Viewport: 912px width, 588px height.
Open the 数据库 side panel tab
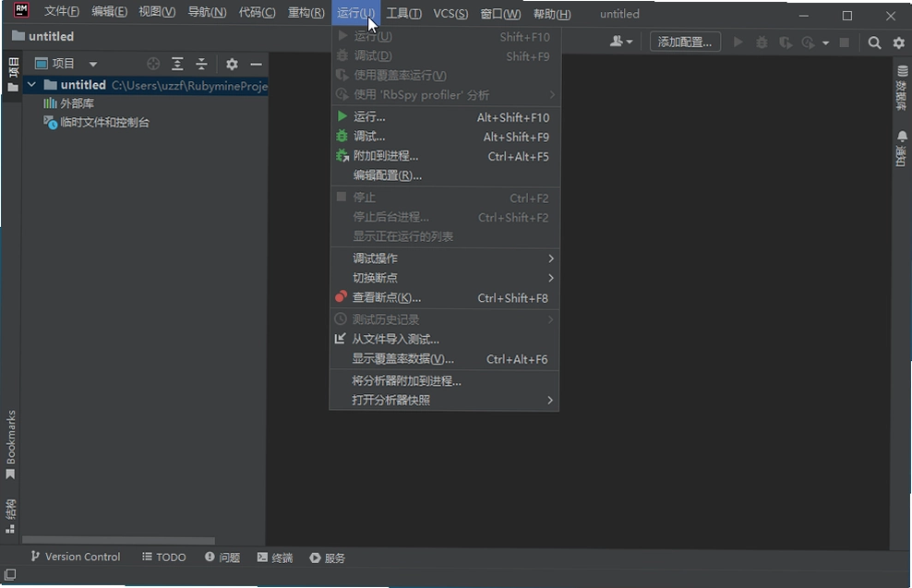pos(901,89)
